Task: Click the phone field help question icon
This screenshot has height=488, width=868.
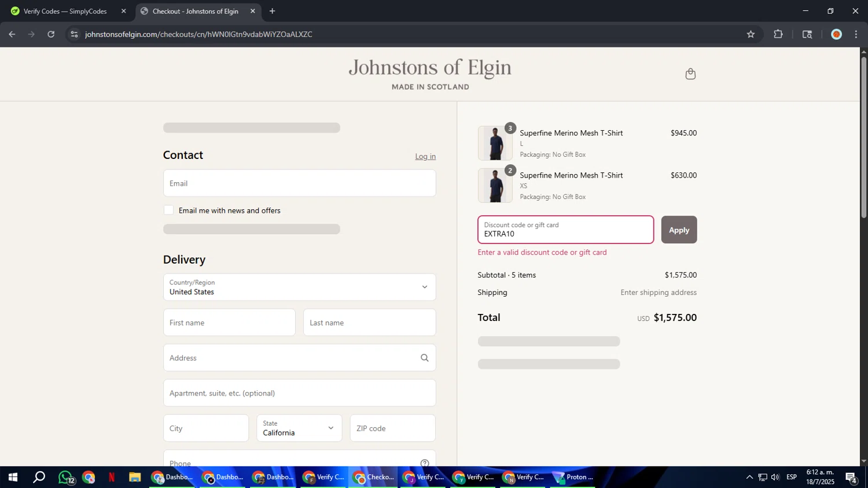Action: (x=425, y=463)
